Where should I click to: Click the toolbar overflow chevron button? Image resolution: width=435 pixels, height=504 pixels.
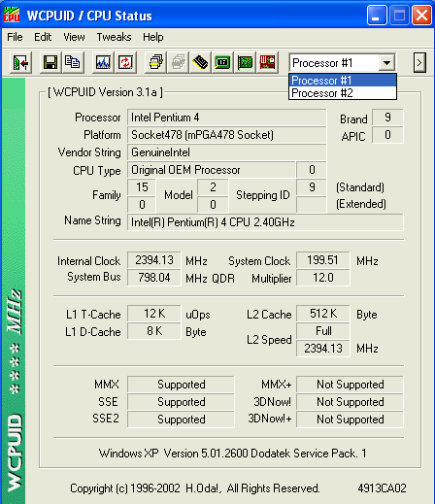point(419,62)
